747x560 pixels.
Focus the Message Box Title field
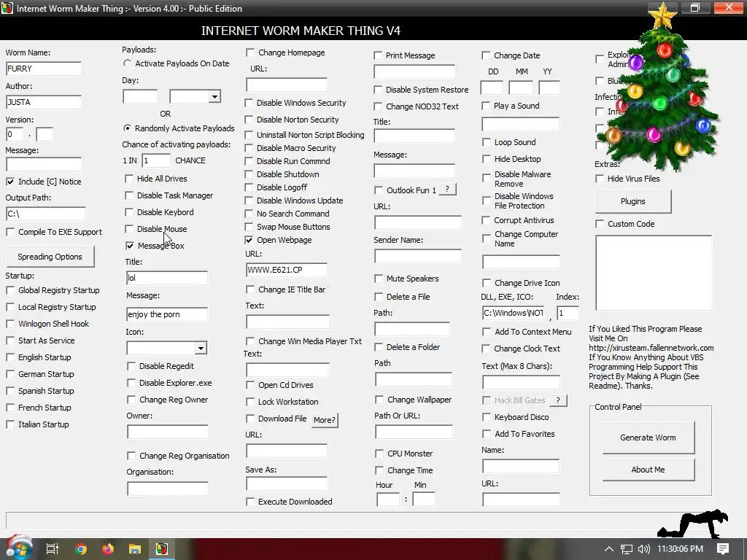click(167, 278)
